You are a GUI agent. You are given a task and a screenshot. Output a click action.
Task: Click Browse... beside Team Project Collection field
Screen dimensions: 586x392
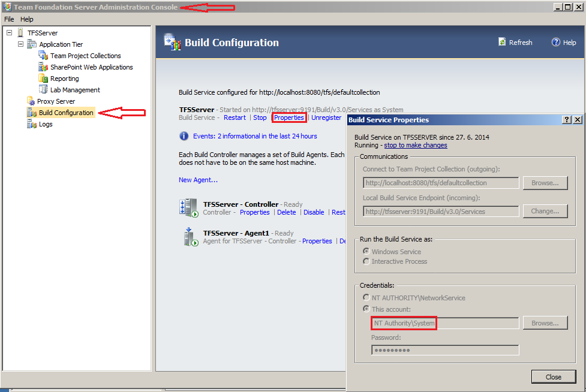point(545,183)
